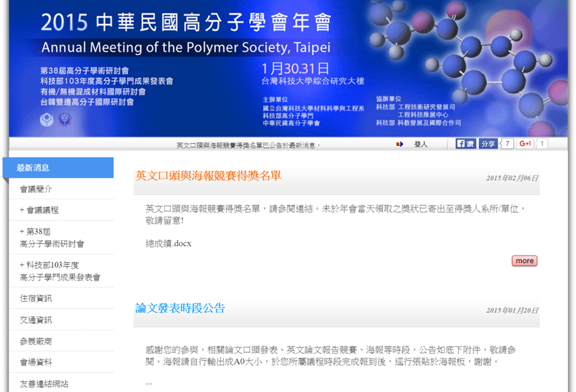
Task: Click the Facebook share count bubble showing 7
Action: [507, 144]
